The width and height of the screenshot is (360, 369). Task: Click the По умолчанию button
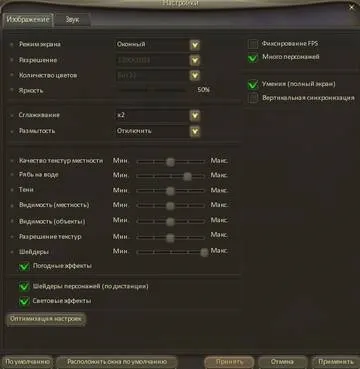tap(28, 362)
